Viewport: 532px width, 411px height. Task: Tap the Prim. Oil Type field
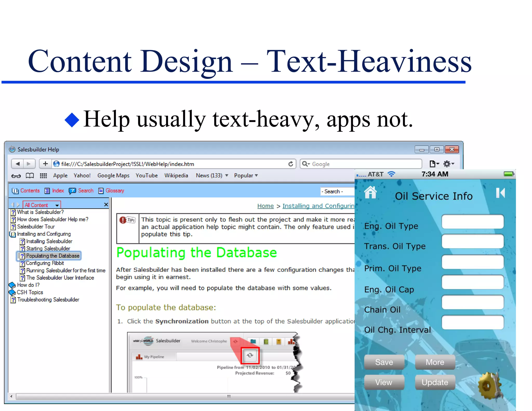(473, 262)
